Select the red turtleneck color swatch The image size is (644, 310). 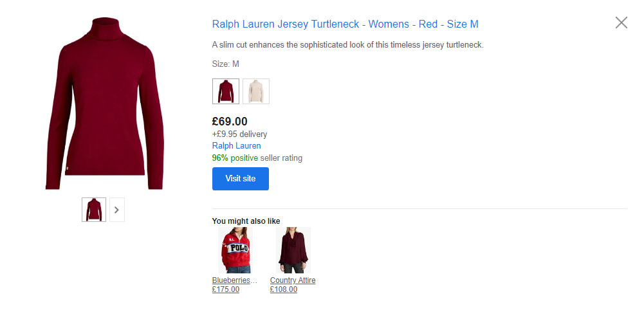(225, 91)
